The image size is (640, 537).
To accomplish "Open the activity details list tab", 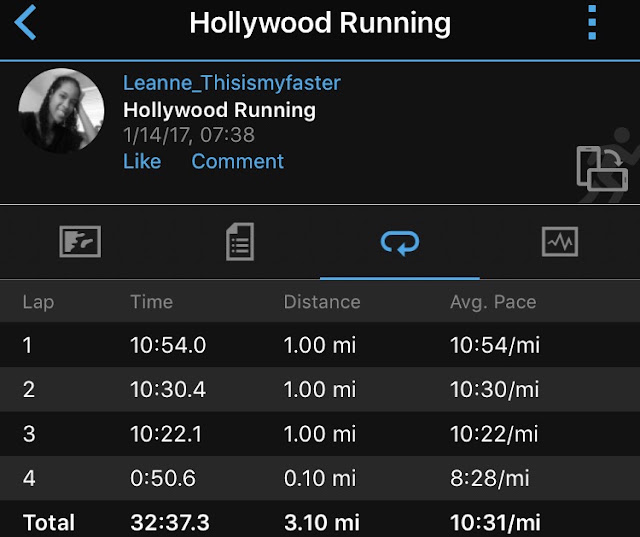I will pos(240,242).
